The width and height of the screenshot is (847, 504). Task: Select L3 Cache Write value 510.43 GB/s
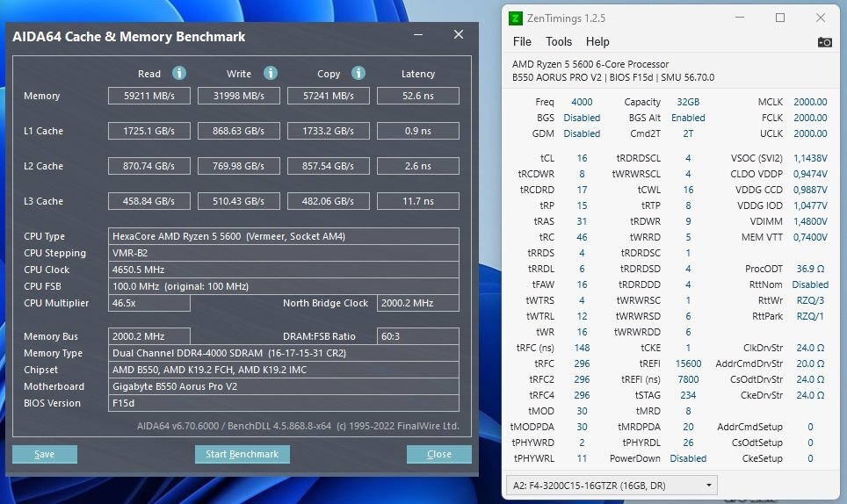[x=239, y=201]
